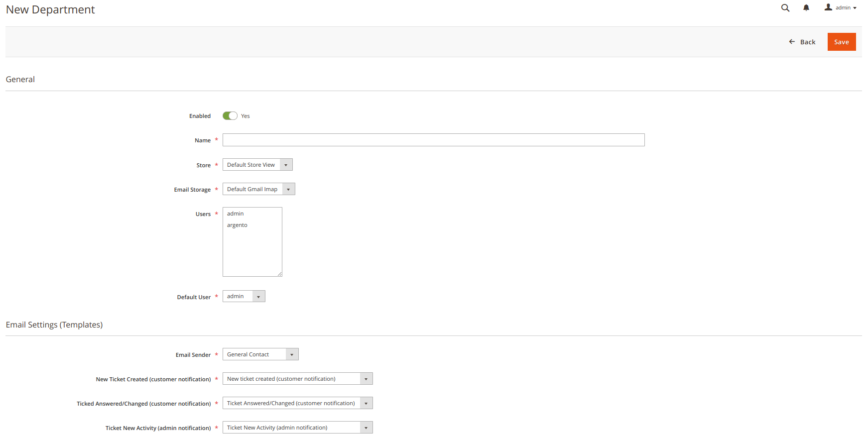Click the Users list resize handle
This screenshot has width=868, height=437.
click(x=279, y=274)
